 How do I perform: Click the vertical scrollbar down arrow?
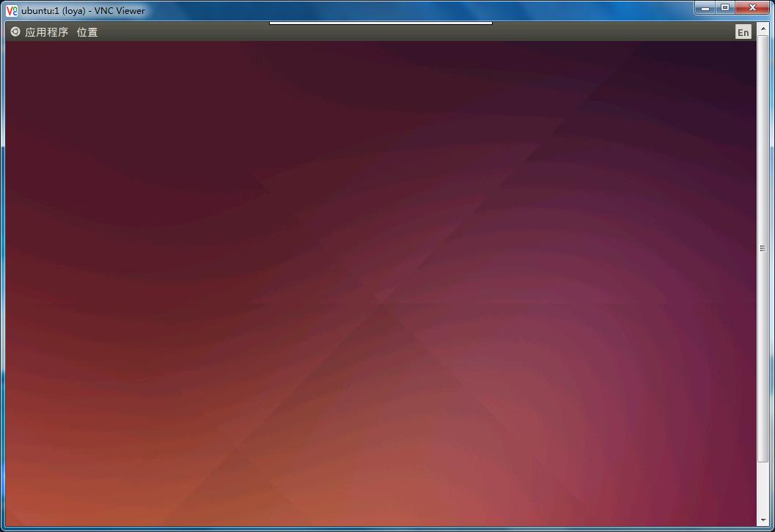click(x=763, y=520)
